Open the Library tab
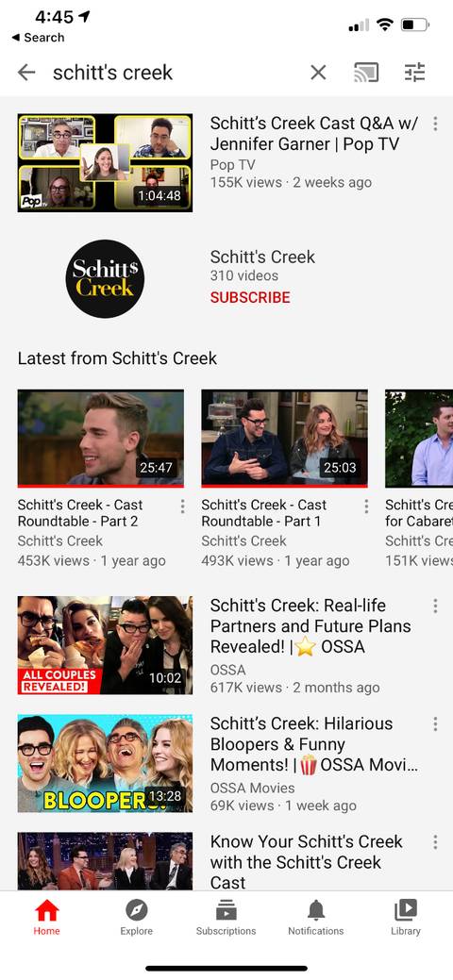This screenshot has width=453, height=980. [x=406, y=918]
